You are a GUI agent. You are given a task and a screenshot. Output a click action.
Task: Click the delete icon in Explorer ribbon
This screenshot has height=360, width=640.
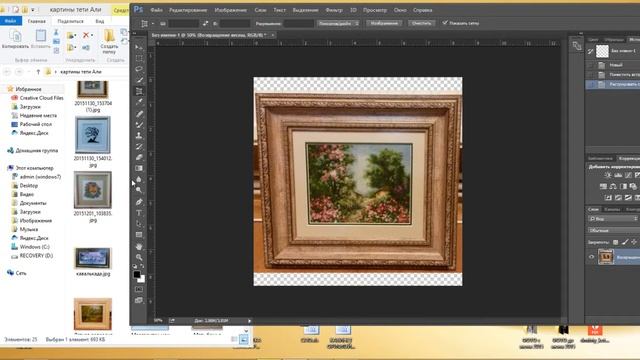coord(86,35)
